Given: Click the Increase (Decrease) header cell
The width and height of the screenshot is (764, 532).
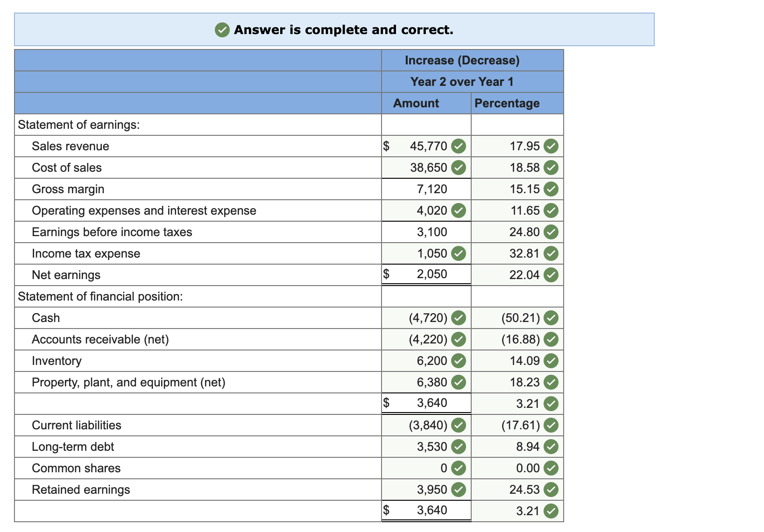Looking at the screenshot, I should pos(462,60).
